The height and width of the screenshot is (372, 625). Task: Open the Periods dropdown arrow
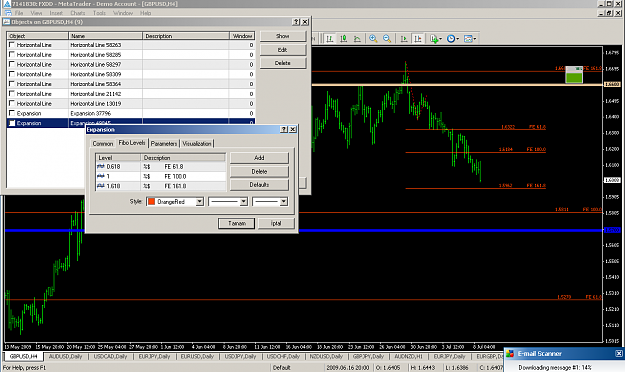pos(458,39)
